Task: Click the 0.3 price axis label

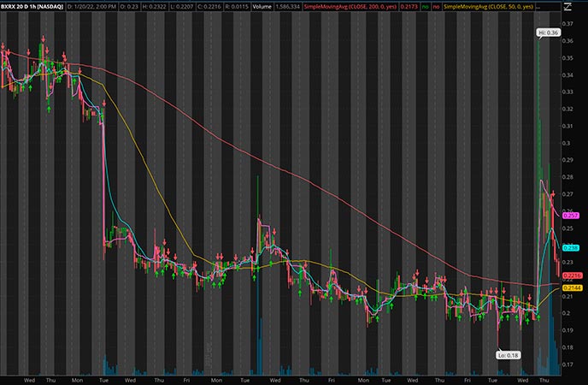Action: (566, 143)
